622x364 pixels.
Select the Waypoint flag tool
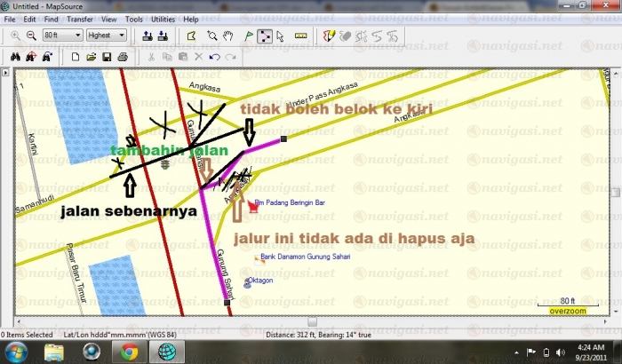(x=248, y=36)
